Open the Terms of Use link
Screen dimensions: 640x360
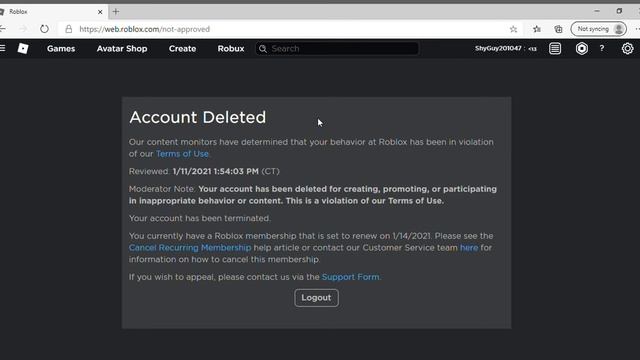182,154
